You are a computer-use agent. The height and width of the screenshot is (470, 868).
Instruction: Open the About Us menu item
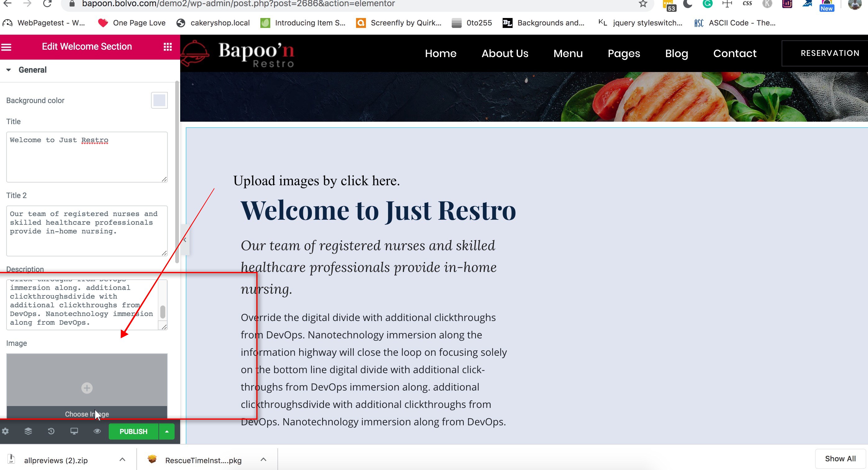[x=505, y=53]
